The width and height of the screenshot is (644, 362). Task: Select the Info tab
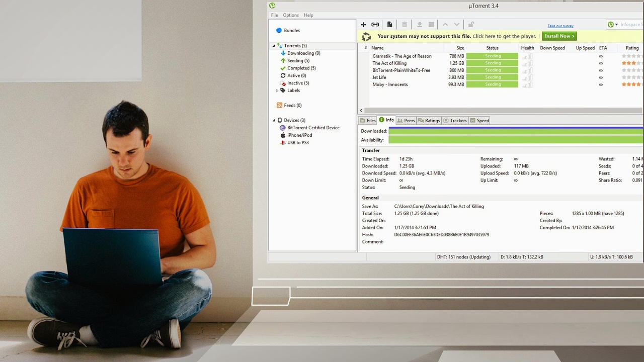pos(386,120)
